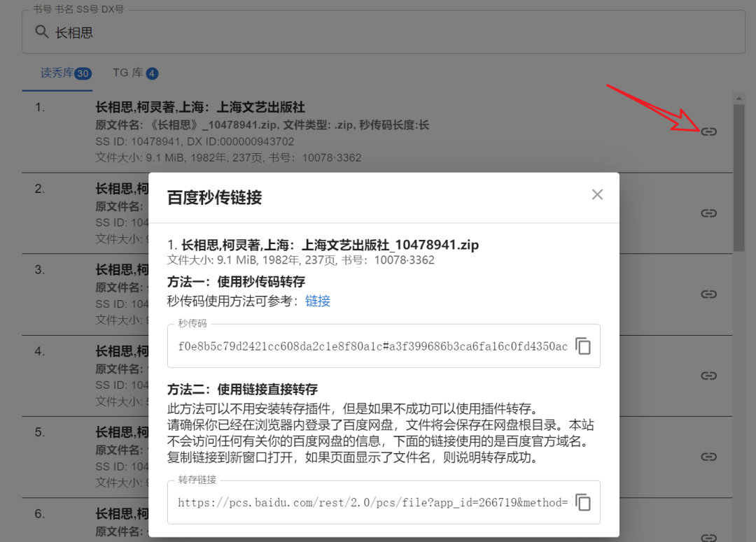Click the badge 4 on TG 库 tab
Viewport: 756px width, 542px height.
(x=153, y=73)
